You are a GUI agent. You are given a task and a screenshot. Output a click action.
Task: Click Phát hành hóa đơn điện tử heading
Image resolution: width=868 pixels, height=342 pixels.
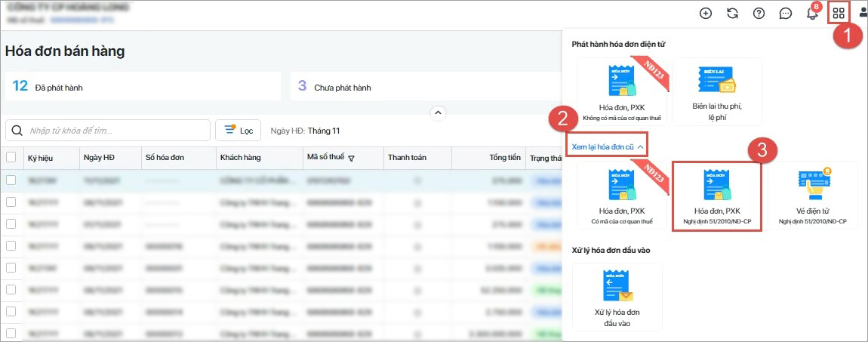click(x=618, y=44)
